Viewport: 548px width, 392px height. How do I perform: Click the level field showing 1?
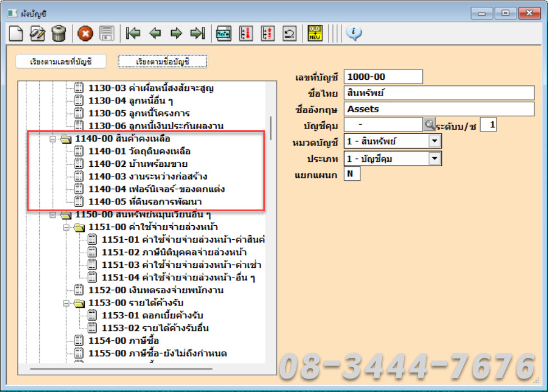pyautogui.click(x=488, y=125)
